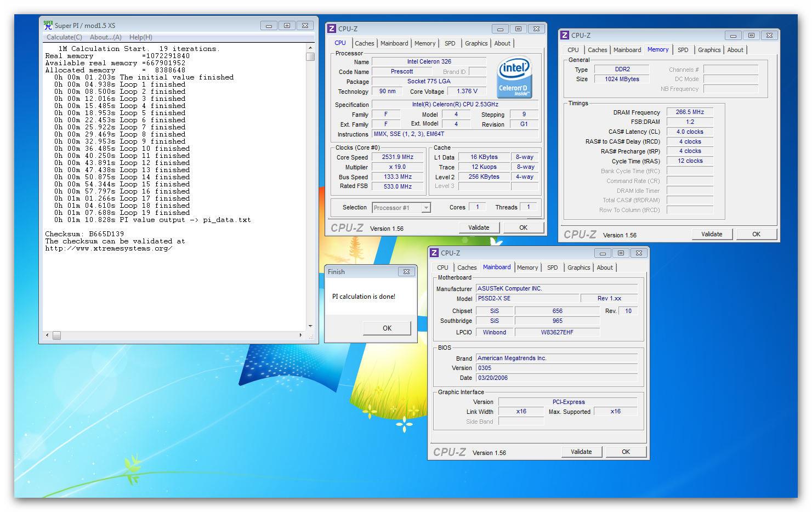The height and width of the screenshot is (512, 812).
Task: Click the Super PI application icon in title bar
Action: coord(48,25)
